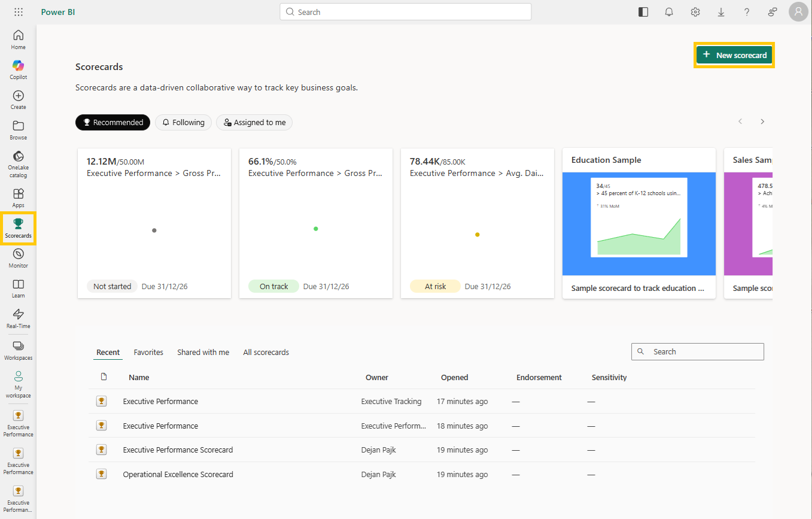Click the New scorecard button
Viewport: 812px width, 519px height.
coord(734,55)
